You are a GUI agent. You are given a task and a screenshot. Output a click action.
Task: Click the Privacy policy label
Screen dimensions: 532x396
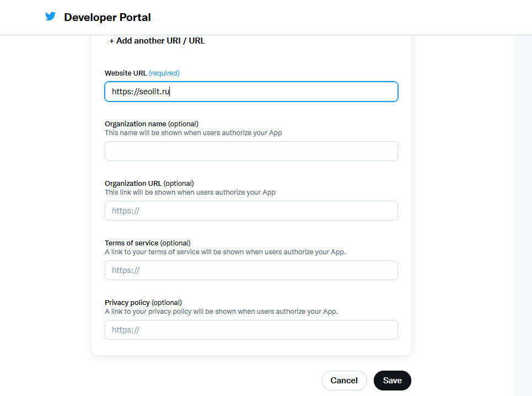(x=127, y=302)
